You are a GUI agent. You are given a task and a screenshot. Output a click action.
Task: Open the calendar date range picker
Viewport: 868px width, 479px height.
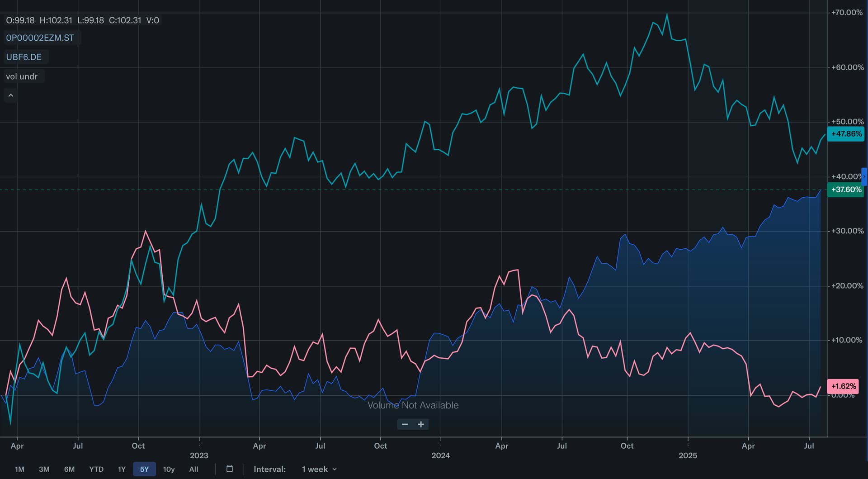[x=230, y=469]
